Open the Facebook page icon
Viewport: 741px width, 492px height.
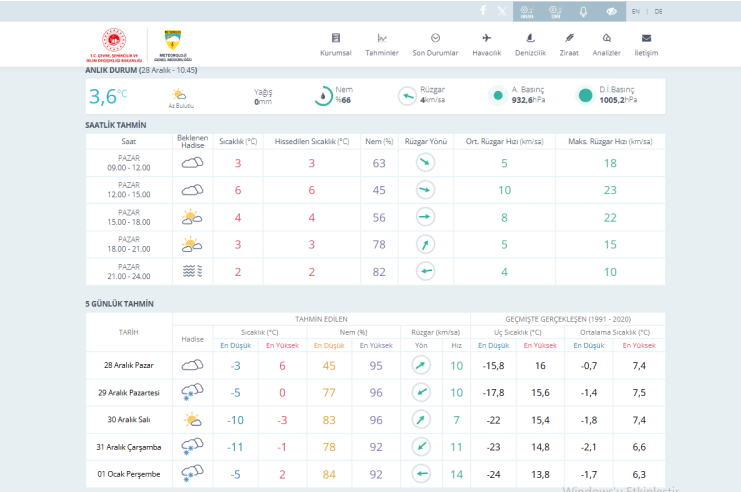click(483, 11)
